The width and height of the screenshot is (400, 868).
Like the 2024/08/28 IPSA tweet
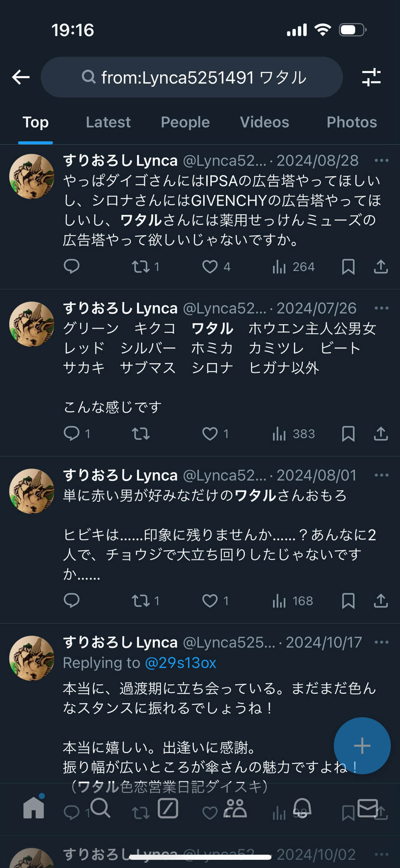click(210, 266)
